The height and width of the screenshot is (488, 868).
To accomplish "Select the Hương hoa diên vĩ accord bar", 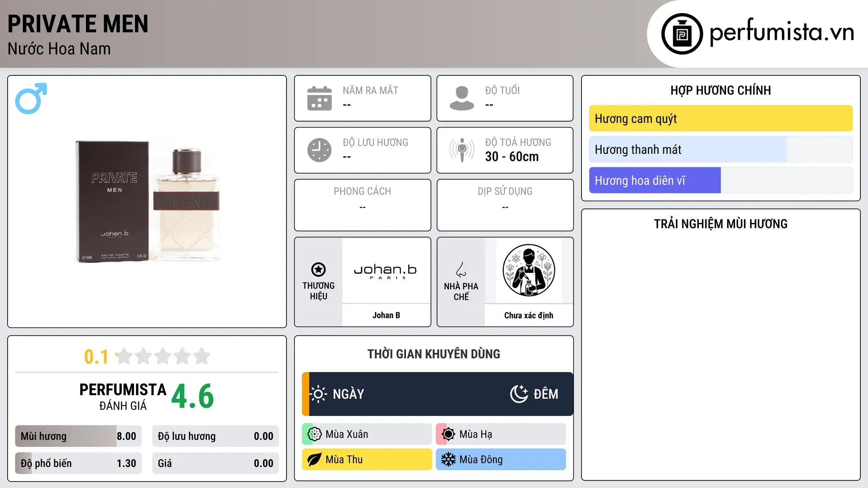I will [721, 180].
